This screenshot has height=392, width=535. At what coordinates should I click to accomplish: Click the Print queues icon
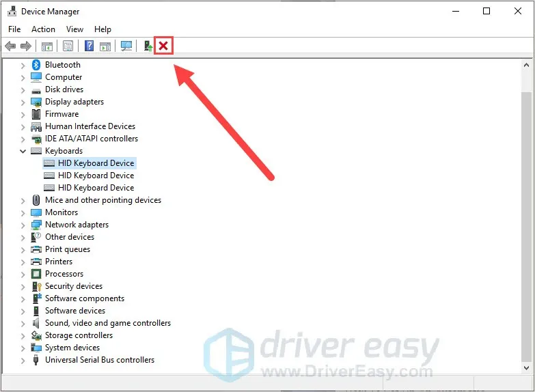pyautogui.click(x=36, y=249)
